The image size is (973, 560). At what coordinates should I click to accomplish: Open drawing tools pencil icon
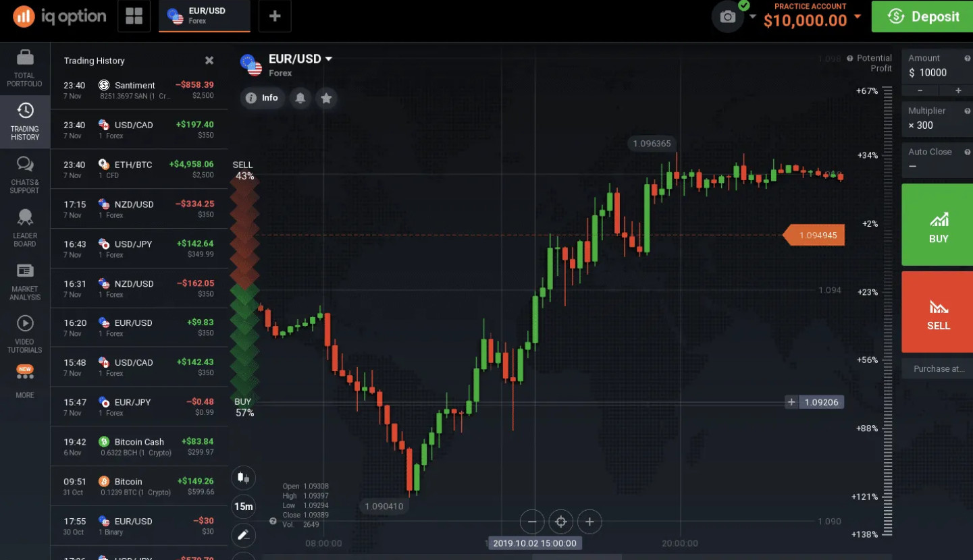(x=244, y=535)
